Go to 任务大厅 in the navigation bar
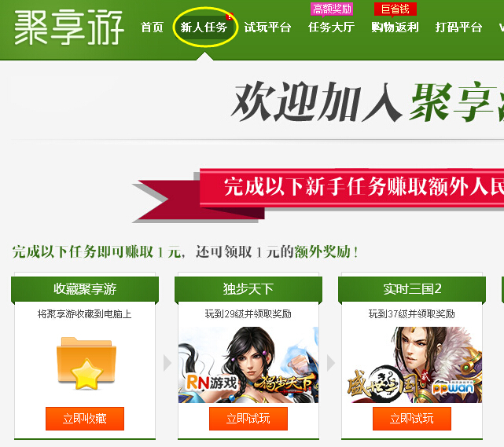Image resolution: width=504 pixels, height=447 pixels. [x=331, y=27]
